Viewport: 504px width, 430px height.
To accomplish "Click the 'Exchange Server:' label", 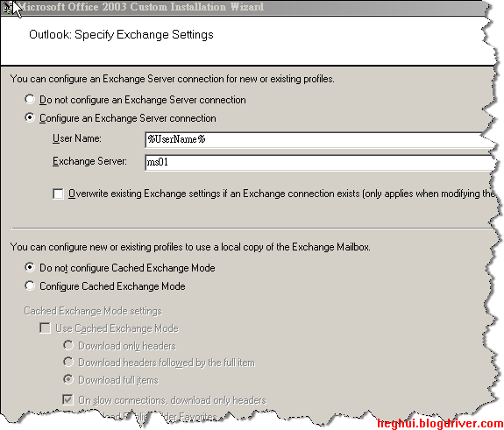I will tap(89, 161).
